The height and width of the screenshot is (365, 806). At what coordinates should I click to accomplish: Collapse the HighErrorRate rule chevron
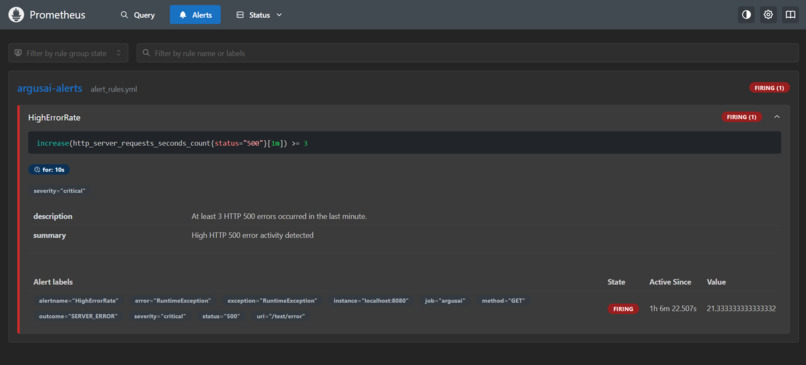click(x=777, y=117)
